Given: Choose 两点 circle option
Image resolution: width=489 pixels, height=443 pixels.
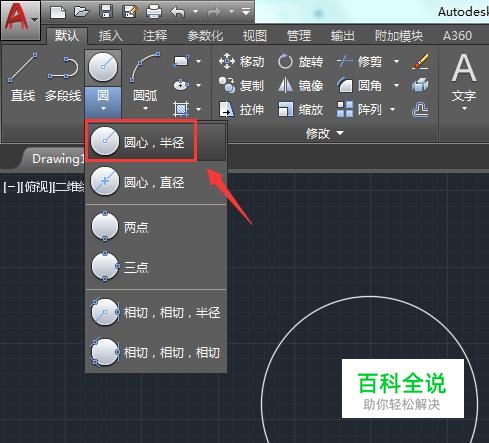Looking at the screenshot, I should click(156, 227).
